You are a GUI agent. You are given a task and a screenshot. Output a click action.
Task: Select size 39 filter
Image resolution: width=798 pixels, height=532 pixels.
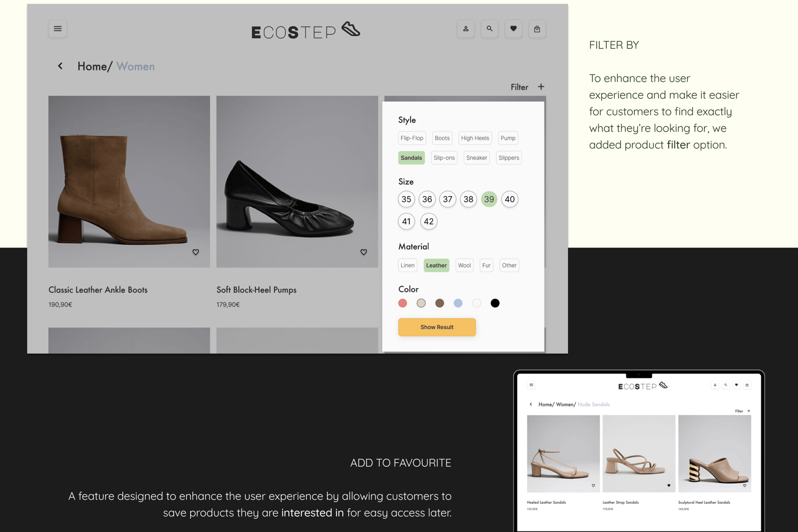point(489,199)
